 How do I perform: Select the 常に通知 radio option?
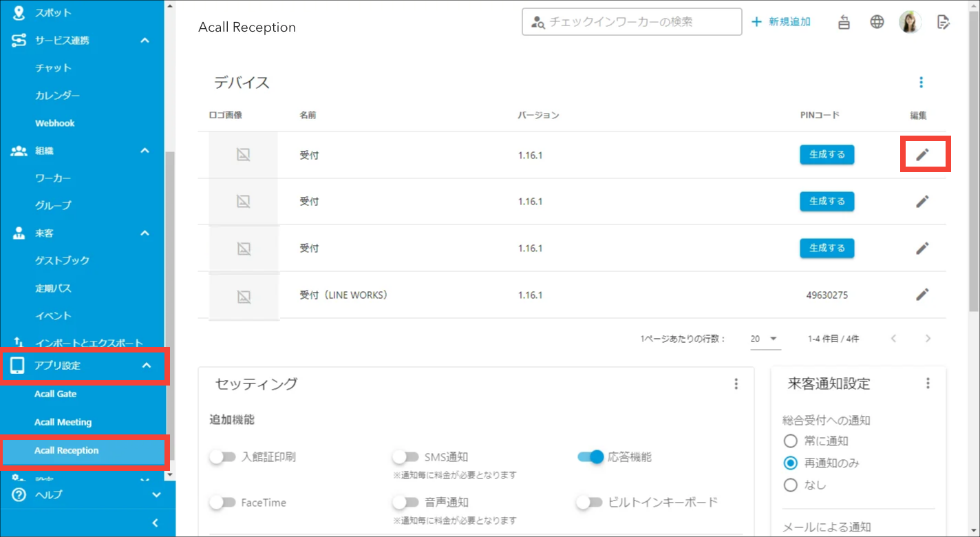click(791, 441)
